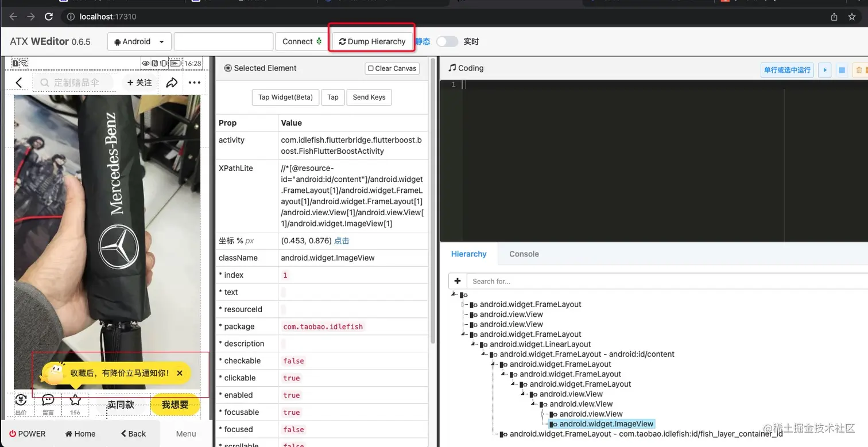
Task: Tap the share arrow icon on the phone screen
Action: click(172, 83)
